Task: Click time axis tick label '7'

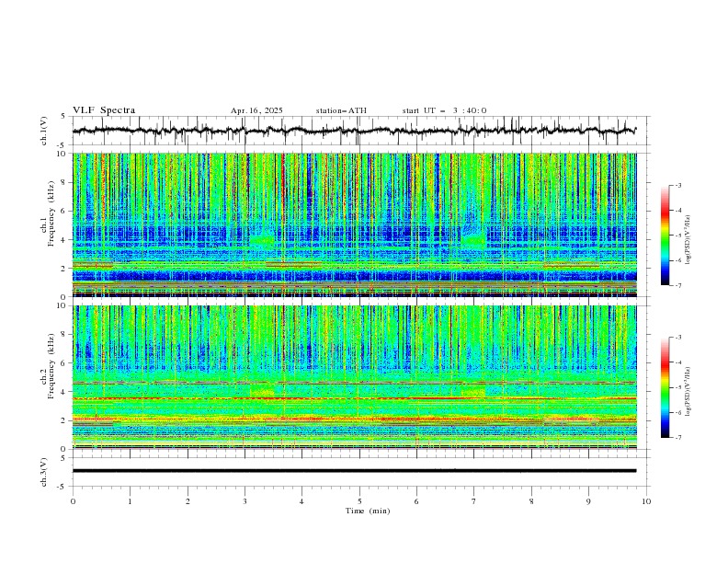Action: pyautogui.click(x=474, y=501)
